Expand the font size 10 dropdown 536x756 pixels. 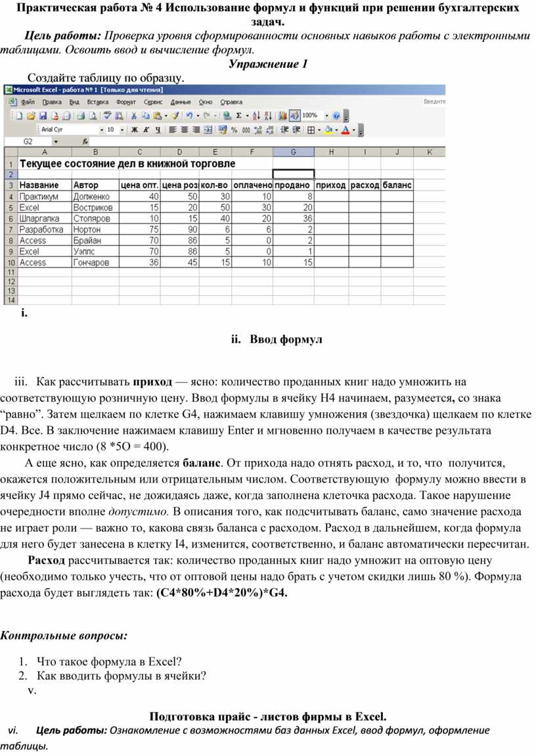click(122, 130)
